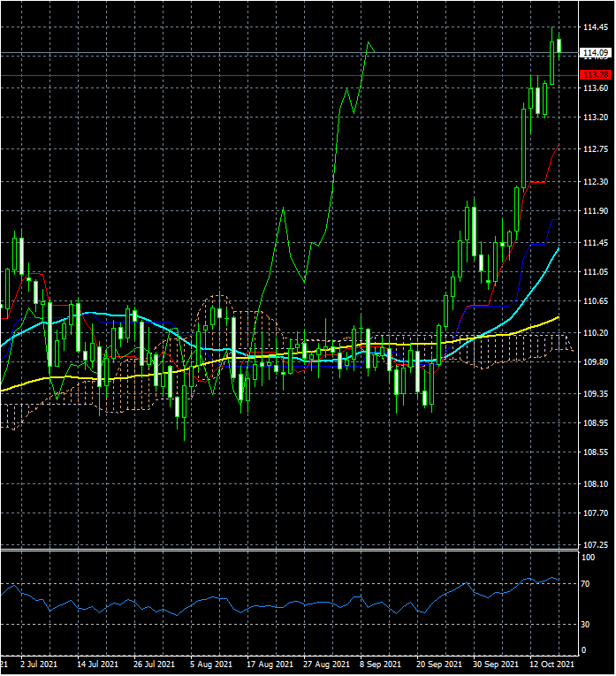Viewport: 616px width, 676px height.
Task: Click the 8 Sep 2021 date label
Action: click(x=380, y=665)
